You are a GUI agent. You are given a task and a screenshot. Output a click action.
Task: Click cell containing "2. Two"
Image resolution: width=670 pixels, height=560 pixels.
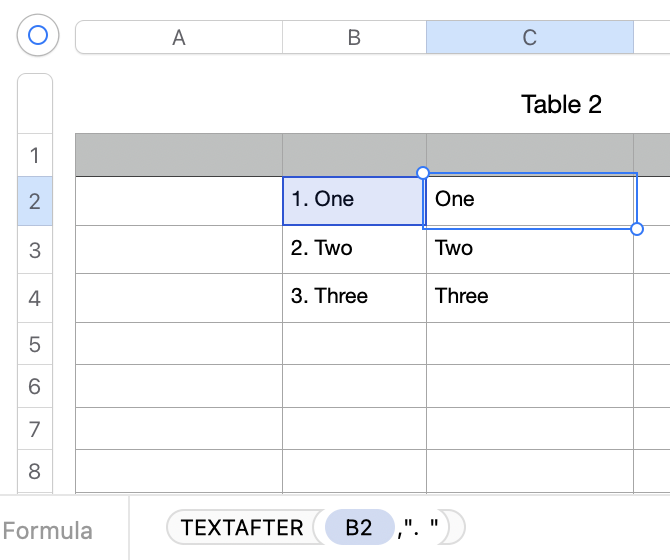click(x=354, y=249)
